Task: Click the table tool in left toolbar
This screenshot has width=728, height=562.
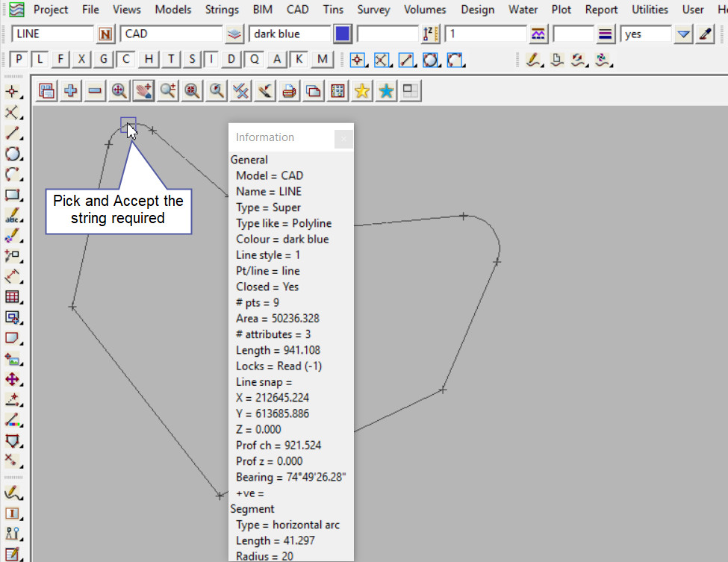Action: pos(12,297)
